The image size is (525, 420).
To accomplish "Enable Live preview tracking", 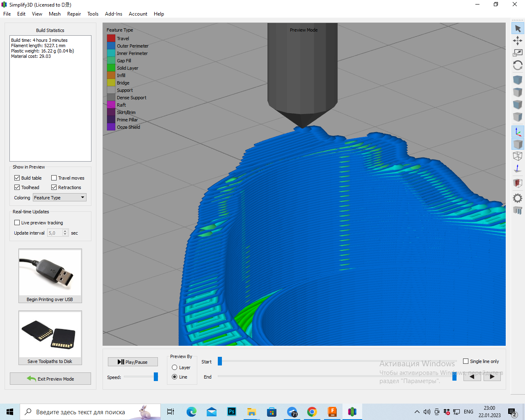I will [17, 223].
